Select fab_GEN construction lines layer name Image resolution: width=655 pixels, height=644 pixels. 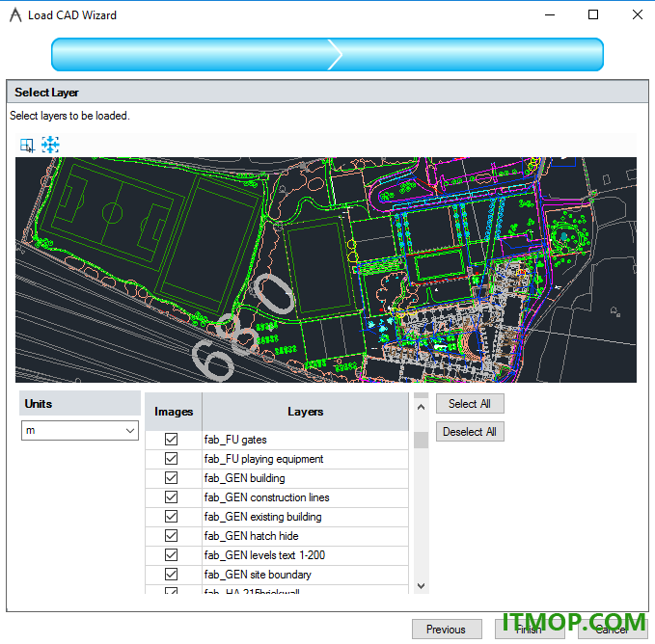coord(266,497)
